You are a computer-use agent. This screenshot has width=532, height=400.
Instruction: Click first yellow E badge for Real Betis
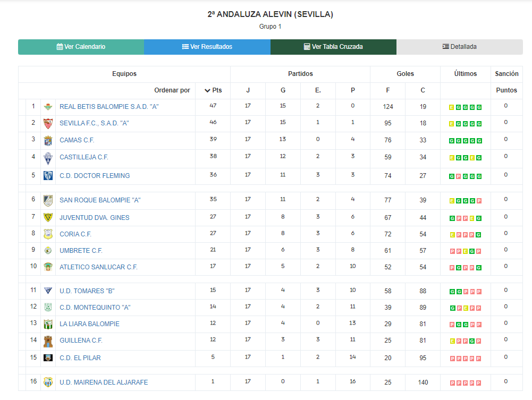(x=452, y=107)
